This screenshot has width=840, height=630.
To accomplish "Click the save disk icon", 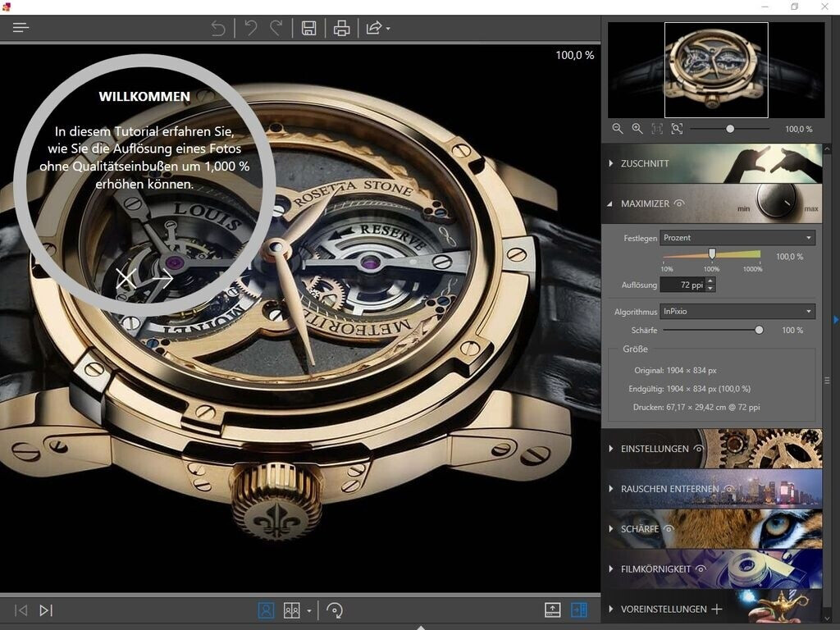I will pyautogui.click(x=309, y=29).
